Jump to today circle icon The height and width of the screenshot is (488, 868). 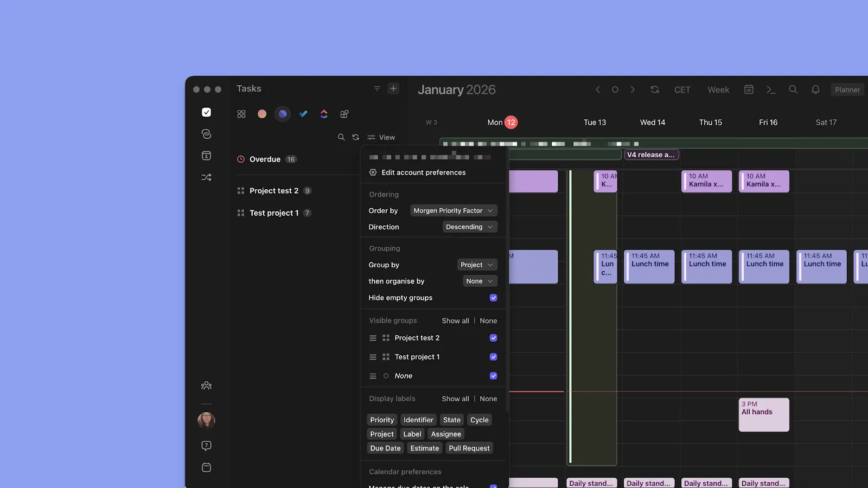[615, 89]
